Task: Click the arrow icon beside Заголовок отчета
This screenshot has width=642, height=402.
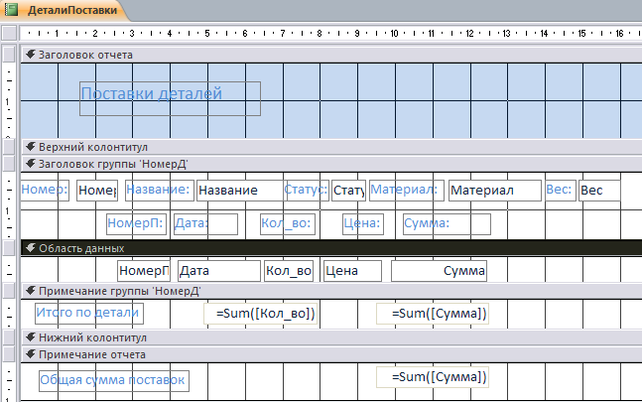Action: pos(30,54)
